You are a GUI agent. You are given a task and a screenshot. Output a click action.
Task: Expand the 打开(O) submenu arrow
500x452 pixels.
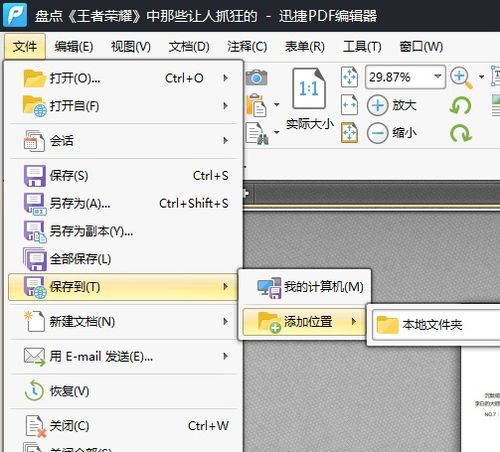click(x=226, y=78)
